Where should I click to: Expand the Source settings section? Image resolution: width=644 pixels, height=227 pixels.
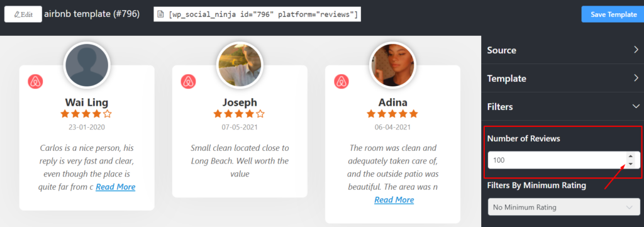point(562,50)
